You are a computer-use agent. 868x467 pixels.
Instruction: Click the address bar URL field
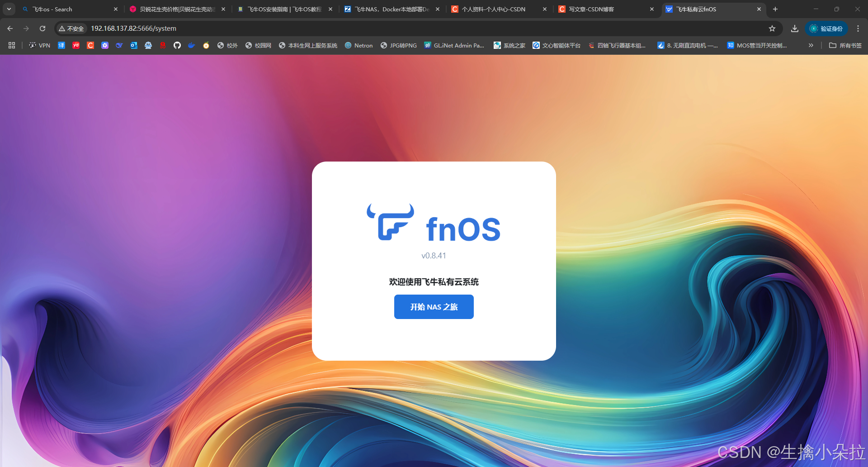pos(425,29)
